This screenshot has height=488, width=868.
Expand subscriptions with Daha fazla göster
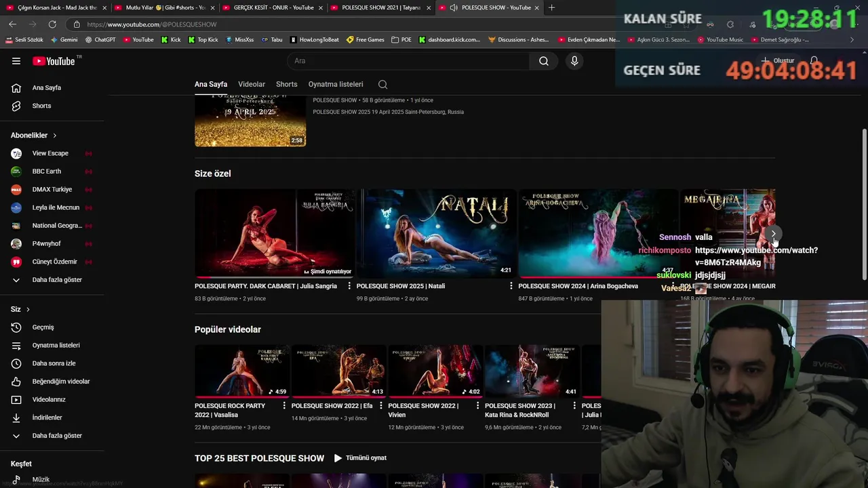point(52,280)
